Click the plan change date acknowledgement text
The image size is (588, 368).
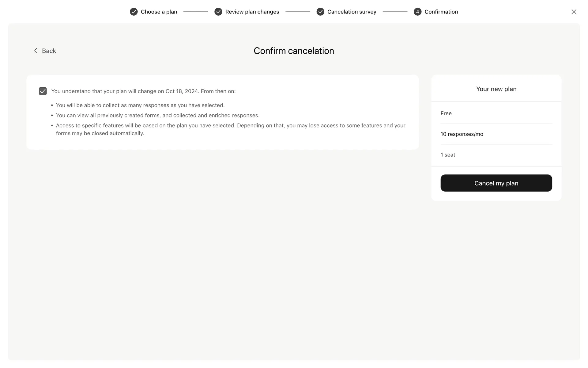143,91
